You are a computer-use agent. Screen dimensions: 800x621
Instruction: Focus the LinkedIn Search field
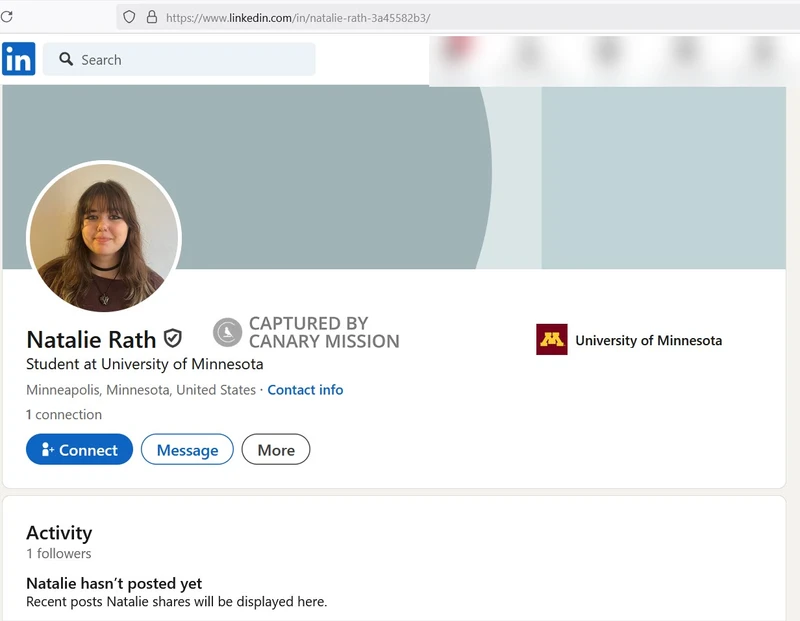[x=179, y=59]
